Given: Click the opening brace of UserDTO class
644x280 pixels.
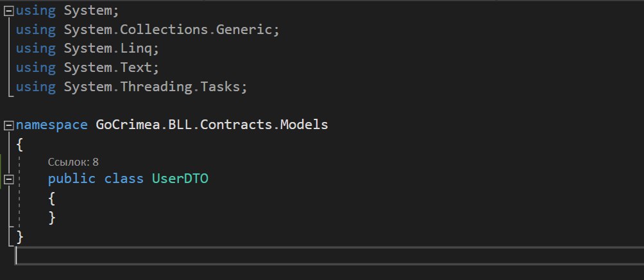Looking at the screenshot, I should pos(52,200).
